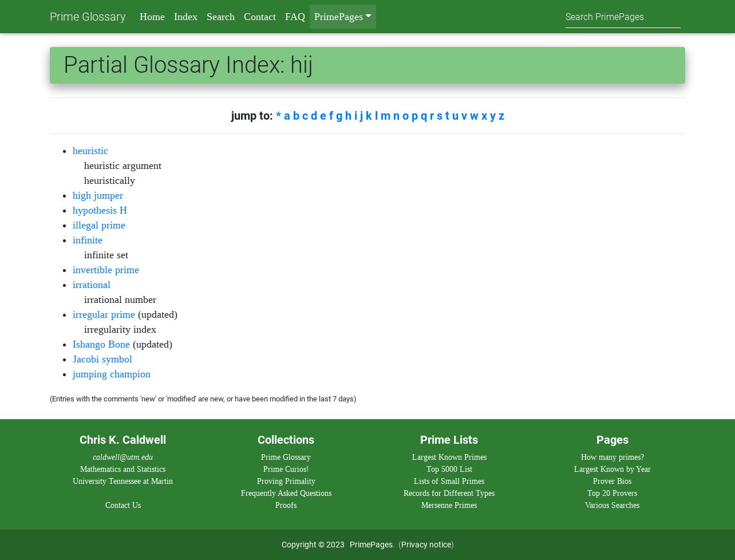Click the infinite set sub-entry text
This screenshot has height=560, width=735.
pos(106,255)
